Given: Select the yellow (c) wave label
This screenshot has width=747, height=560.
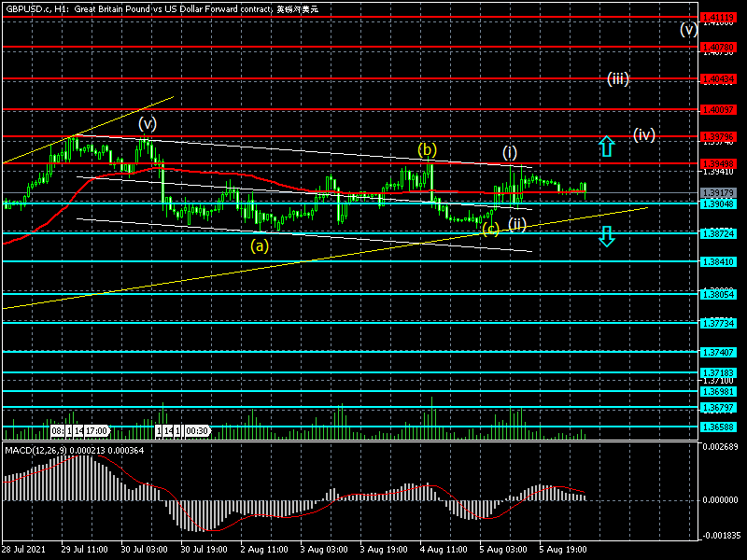Looking at the screenshot, I should point(491,229).
